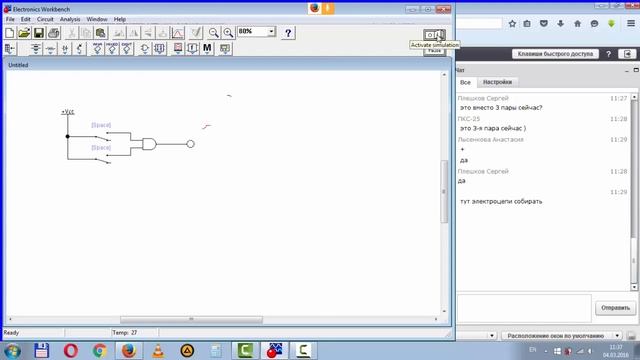Focus the chat message input field
Image resolution: width=640 pixels, height=360 pixels.
click(524, 308)
